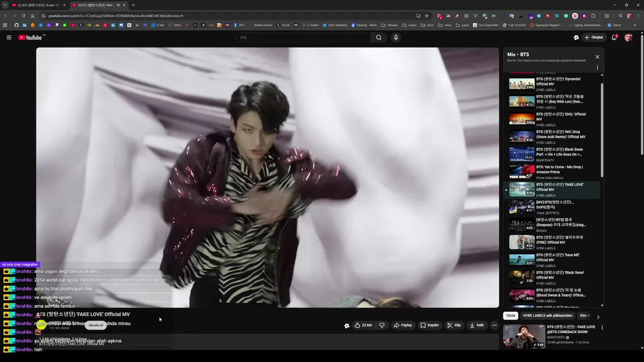Close the BTS 'Butter' tab
The image size is (644, 362).
(x=64, y=5)
